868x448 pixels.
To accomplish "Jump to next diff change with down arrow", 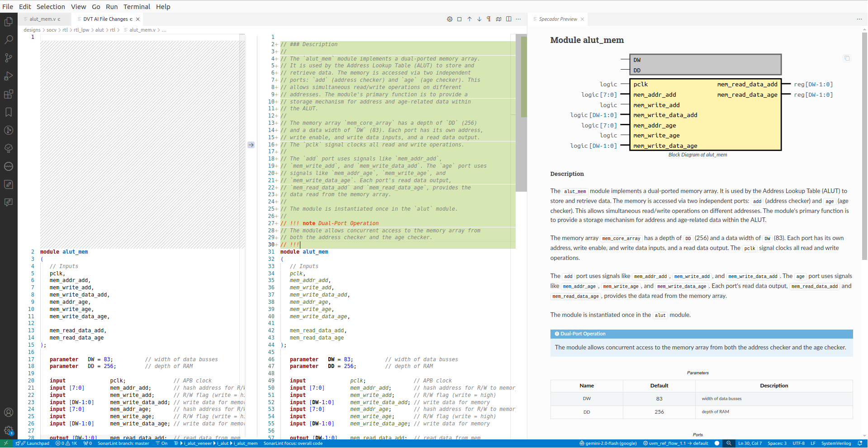I will [x=479, y=19].
